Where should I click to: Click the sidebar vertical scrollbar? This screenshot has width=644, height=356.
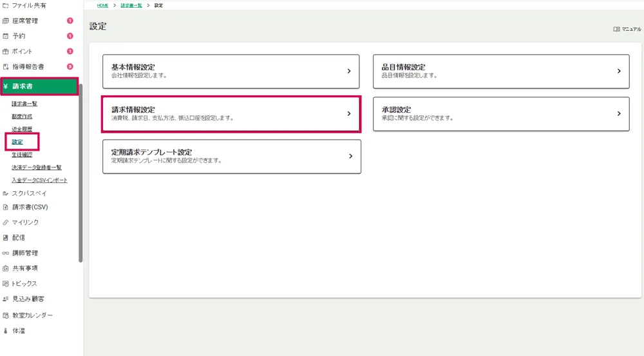point(80,174)
